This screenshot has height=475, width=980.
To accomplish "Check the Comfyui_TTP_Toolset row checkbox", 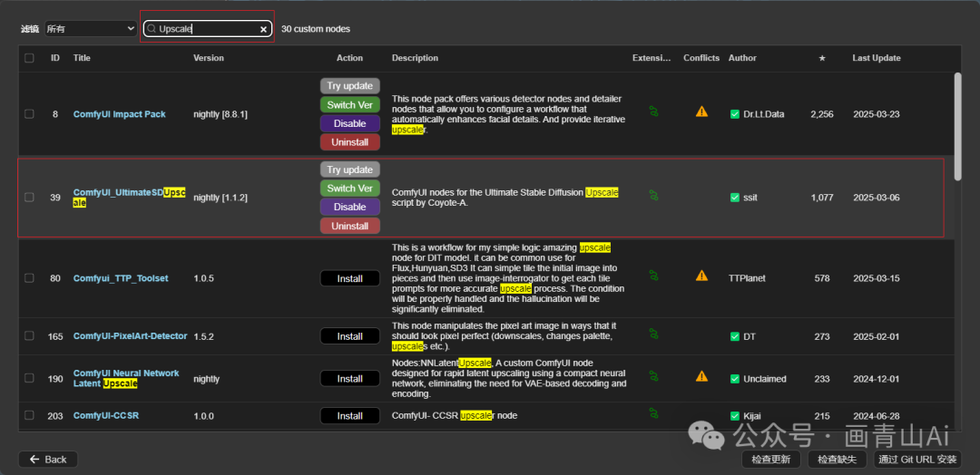I will [29, 278].
